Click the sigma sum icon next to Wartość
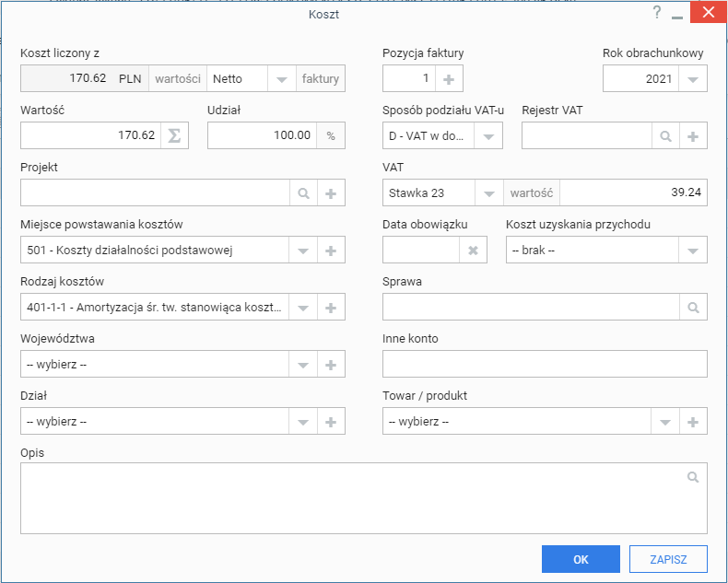This screenshot has height=583, width=728. [x=174, y=135]
